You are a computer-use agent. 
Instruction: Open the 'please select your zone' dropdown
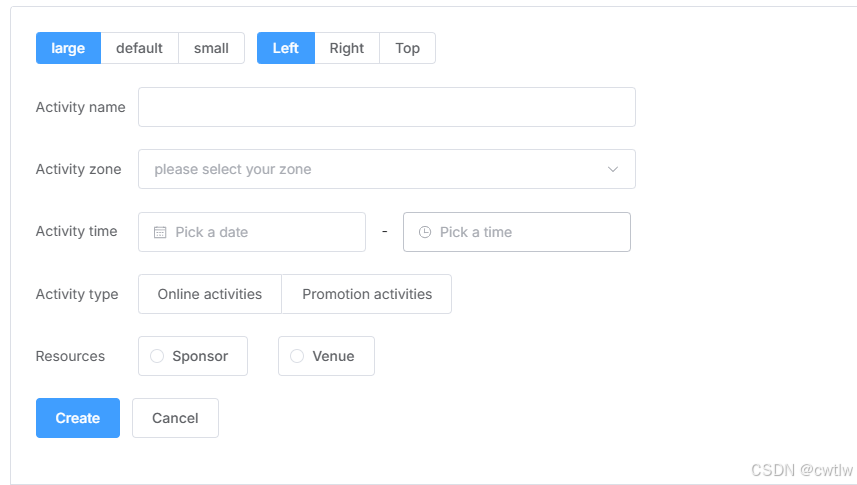pos(387,169)
